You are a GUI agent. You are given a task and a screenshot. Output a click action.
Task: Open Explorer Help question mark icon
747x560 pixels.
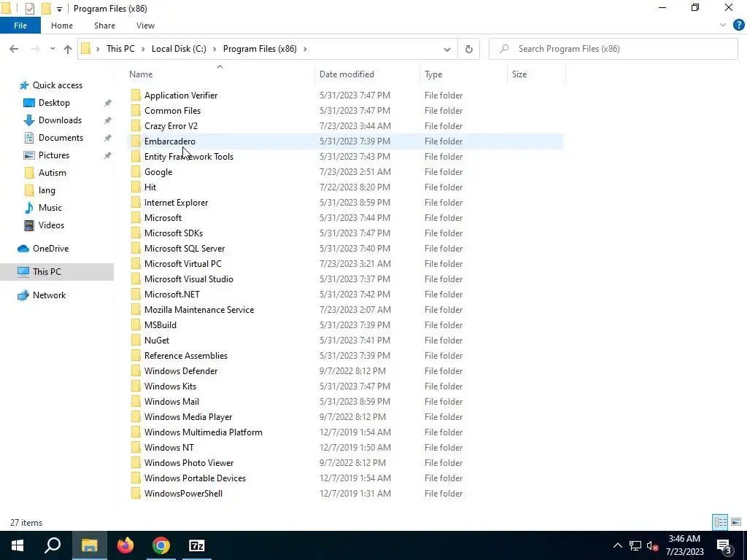pos(738,26)
